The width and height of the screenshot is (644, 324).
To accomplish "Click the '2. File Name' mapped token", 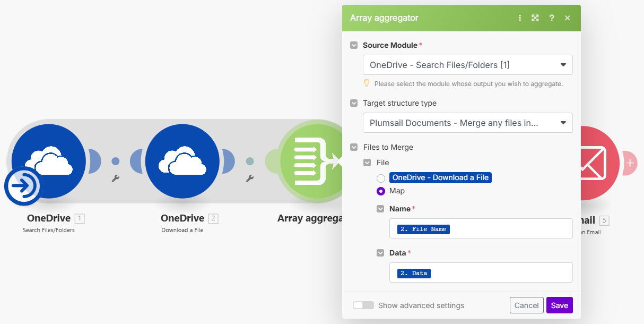I will 423,229.
